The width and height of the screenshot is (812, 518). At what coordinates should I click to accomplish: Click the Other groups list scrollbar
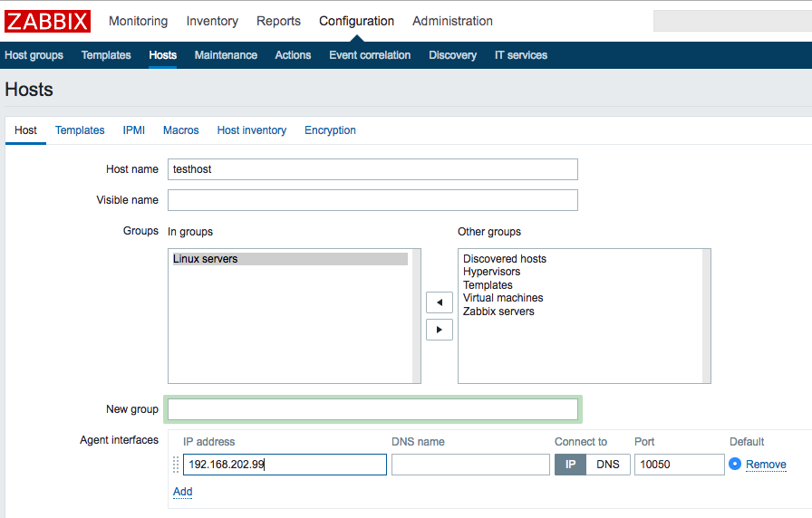point(706,316)
